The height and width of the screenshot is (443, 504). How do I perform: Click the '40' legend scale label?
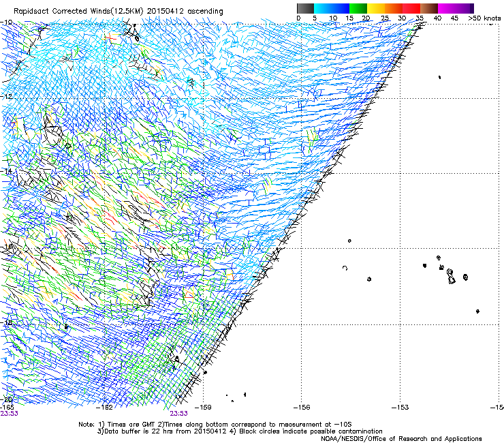(437, 18)
